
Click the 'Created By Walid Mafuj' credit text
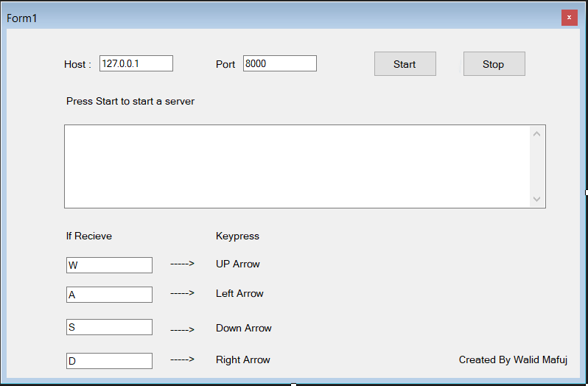tap(513, 359)
